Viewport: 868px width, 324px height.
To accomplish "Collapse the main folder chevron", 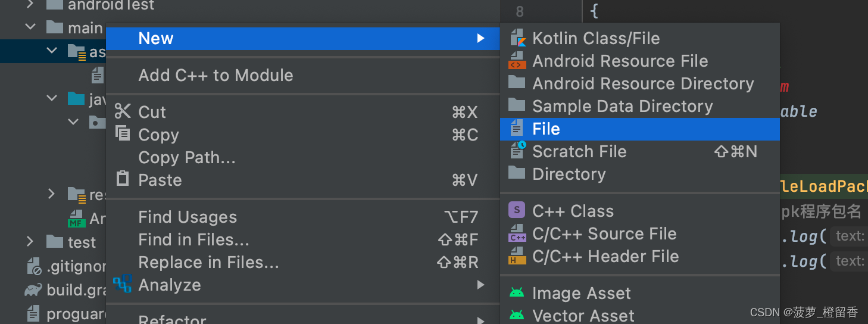I will pos(30,27).
